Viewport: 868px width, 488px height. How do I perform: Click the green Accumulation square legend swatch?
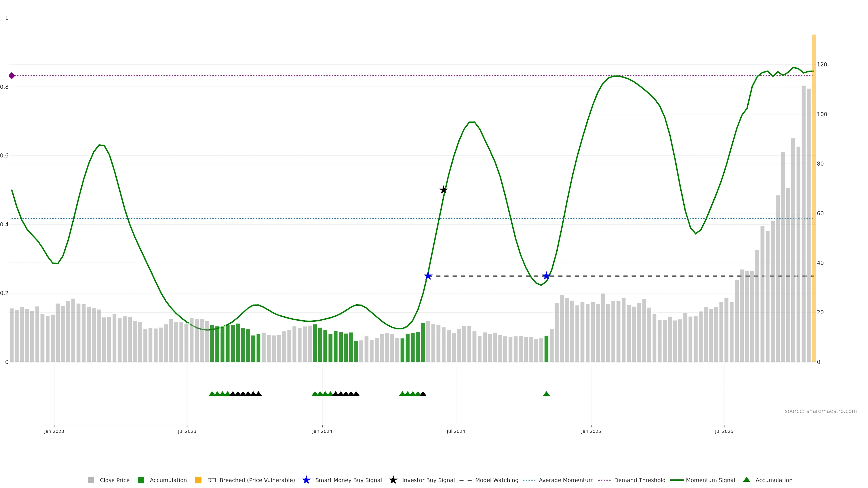pyautogui.click(x=141, y=480)
